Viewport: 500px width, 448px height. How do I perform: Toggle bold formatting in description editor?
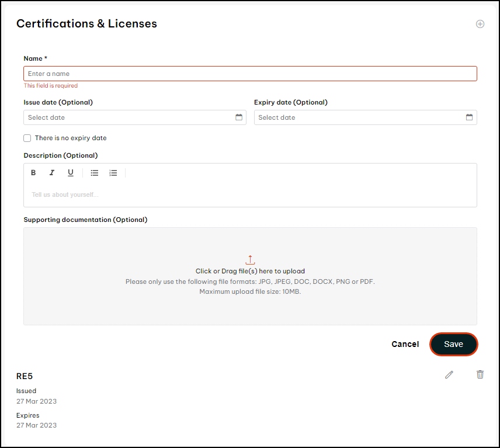[x=33, y=173]
